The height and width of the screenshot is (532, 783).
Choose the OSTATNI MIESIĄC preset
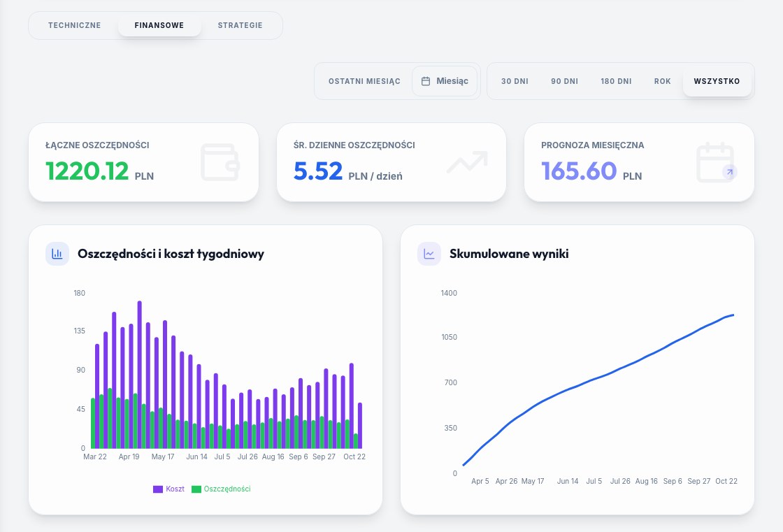pos(364,81)
